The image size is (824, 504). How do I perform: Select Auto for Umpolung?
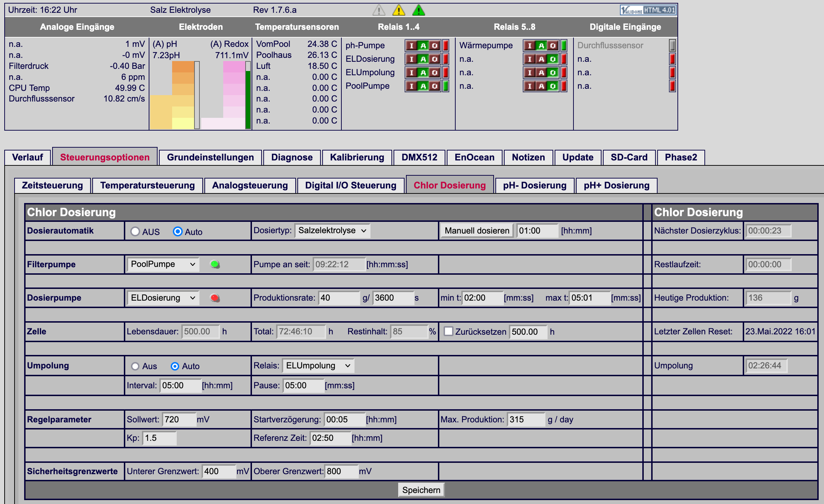coord(175,366)
